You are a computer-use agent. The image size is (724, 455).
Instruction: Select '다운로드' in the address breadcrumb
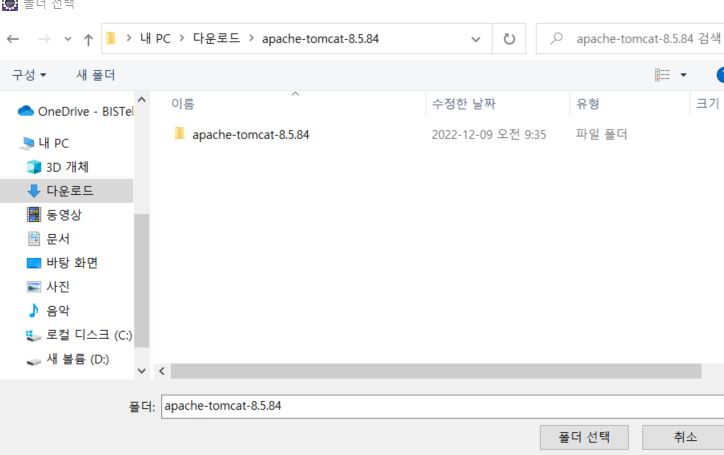pyautogui.click(x=216, y=38)
